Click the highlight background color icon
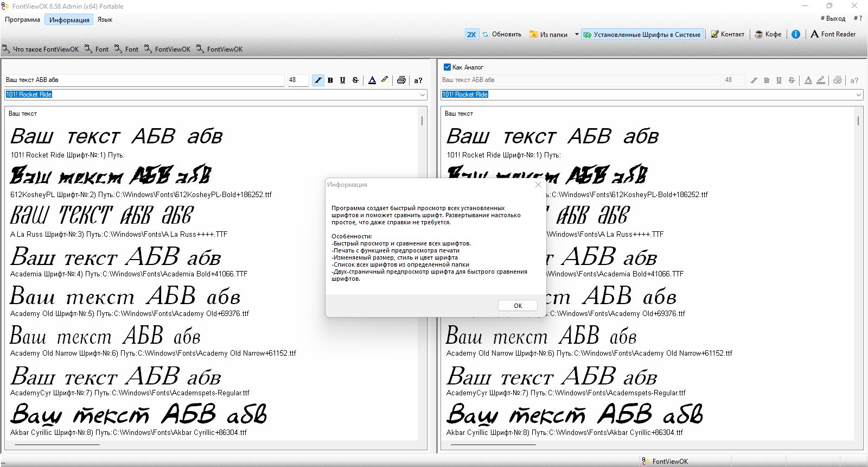This screenshot has width=868, height=467. 385,80
